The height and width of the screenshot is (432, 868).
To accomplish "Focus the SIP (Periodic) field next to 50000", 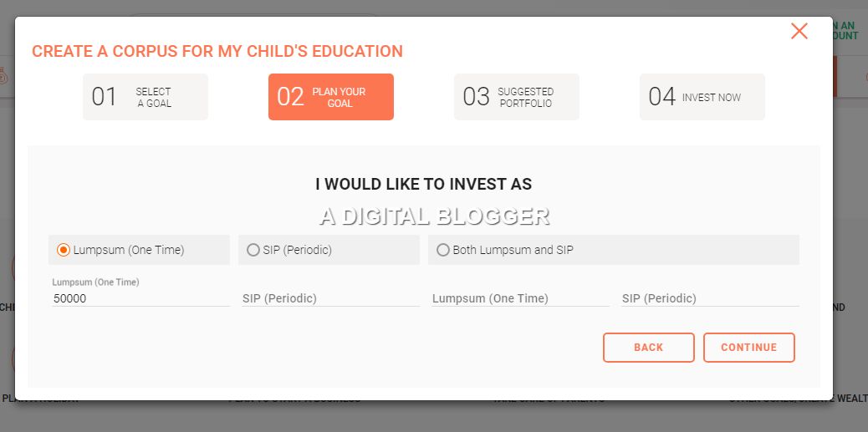I will tap(330, 298).
